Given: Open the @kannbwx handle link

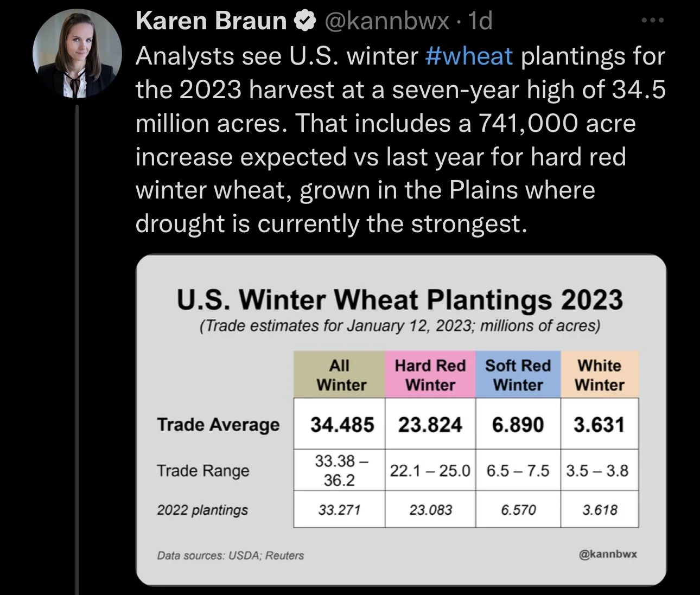Looking at the screenshot, I should point(387,21).
